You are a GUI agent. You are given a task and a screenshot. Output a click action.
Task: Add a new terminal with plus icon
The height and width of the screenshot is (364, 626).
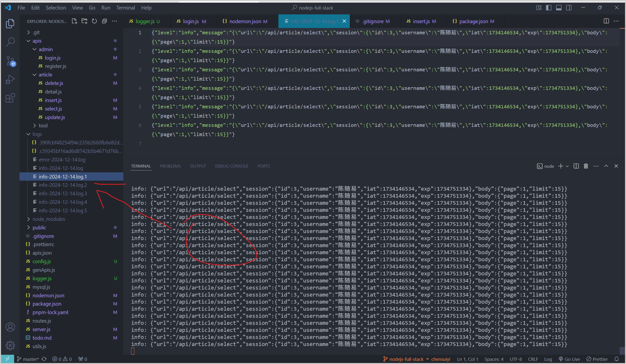point(560,166)
